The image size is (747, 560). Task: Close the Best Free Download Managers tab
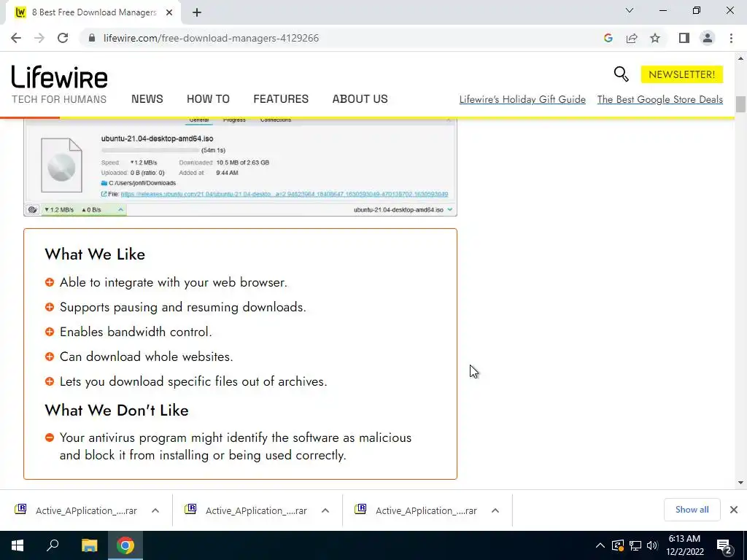(x=169, y=13)
